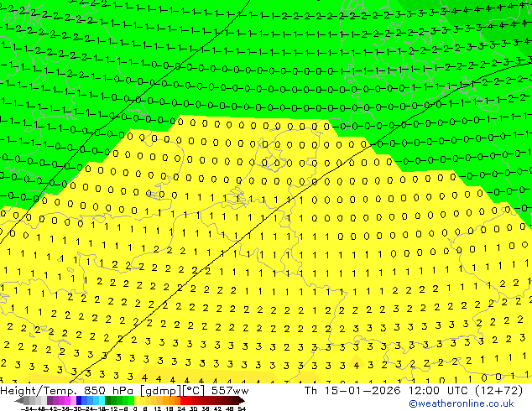Click the 557ww model run code
Viewport: 532px width, 411px height.
click(230, 391)
